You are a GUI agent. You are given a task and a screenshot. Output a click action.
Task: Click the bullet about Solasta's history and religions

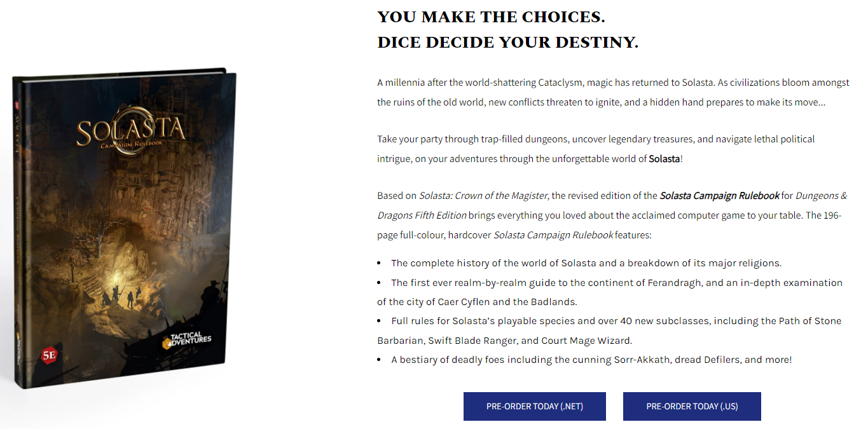click(586, 263)
